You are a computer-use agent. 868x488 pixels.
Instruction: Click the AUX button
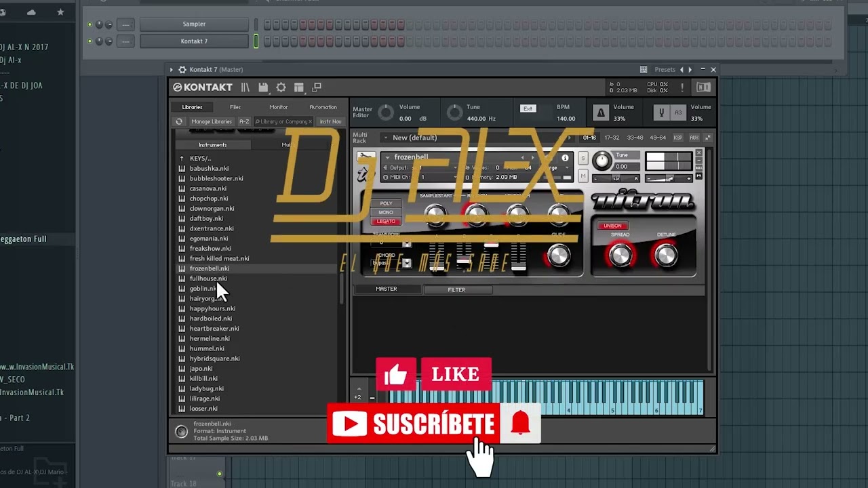pos(694,138)
